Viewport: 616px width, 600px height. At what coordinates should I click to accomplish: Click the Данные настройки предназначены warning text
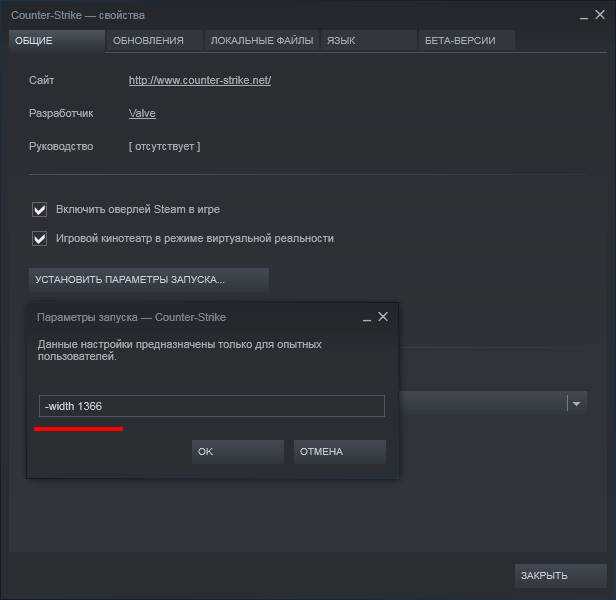click(x=180, y=350)
